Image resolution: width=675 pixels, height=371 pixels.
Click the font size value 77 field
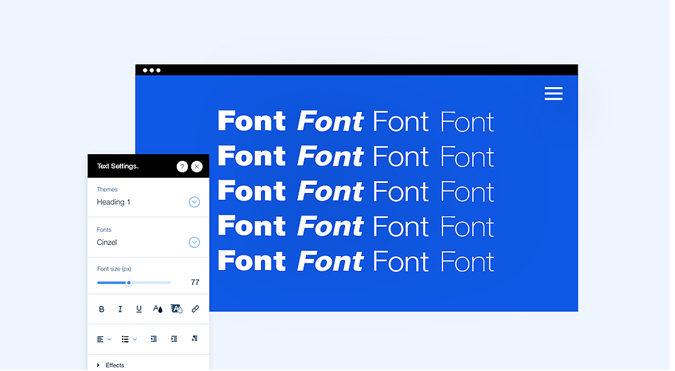tap(195, 282)
